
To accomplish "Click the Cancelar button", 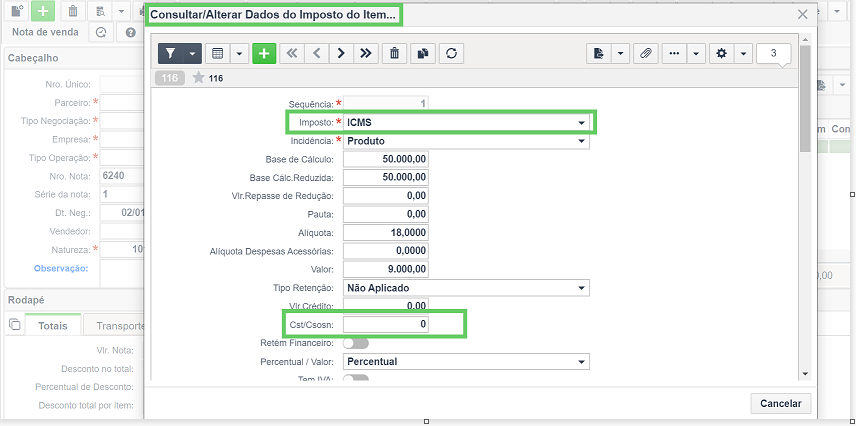I will pos(781,404).
